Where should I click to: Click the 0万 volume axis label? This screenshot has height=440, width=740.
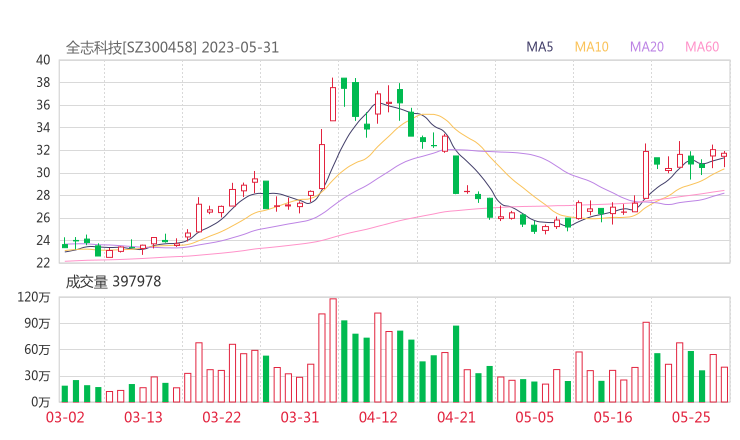41,402
